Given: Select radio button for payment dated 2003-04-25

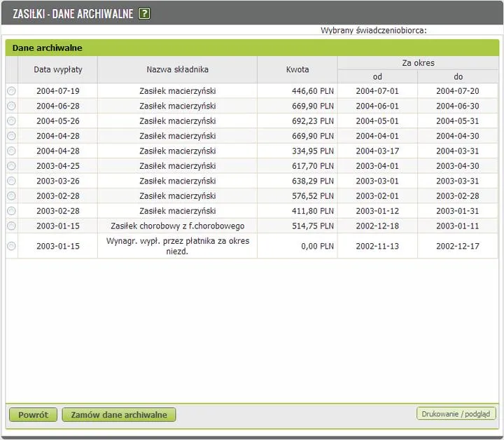Looking at the screenshot, I should (x=11, y=166).
